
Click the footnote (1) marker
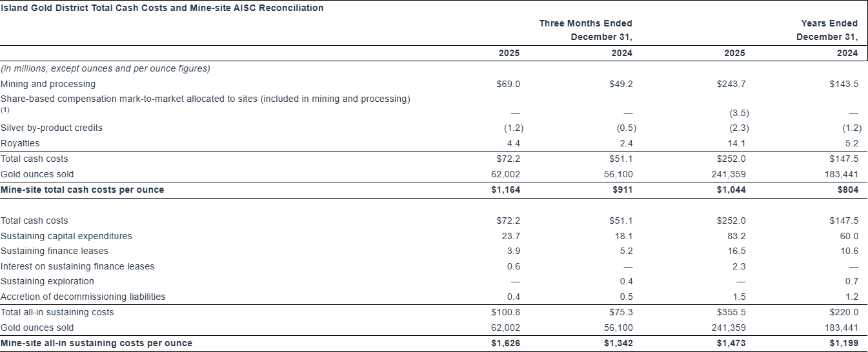click(5, 110)
